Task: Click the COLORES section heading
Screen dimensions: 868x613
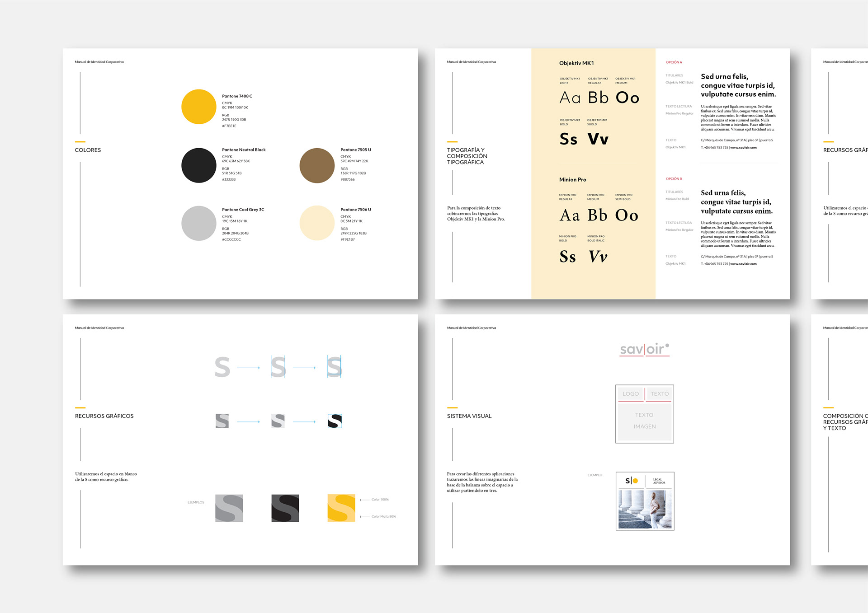Action: (88, 150)
